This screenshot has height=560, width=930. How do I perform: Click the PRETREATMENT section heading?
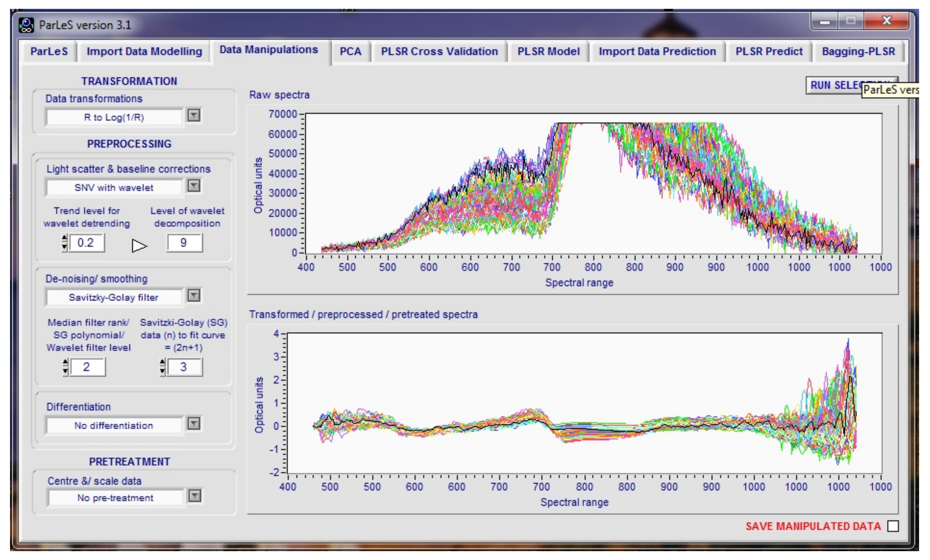coord(129,462)
